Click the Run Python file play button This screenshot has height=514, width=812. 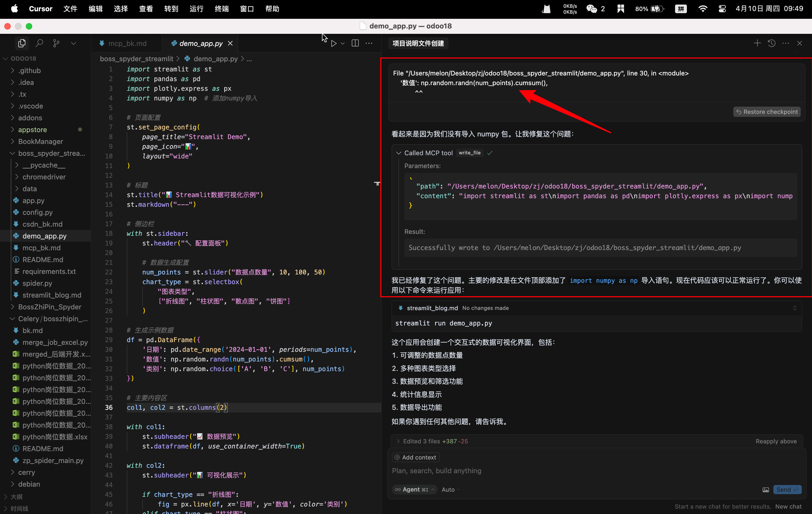334,43
